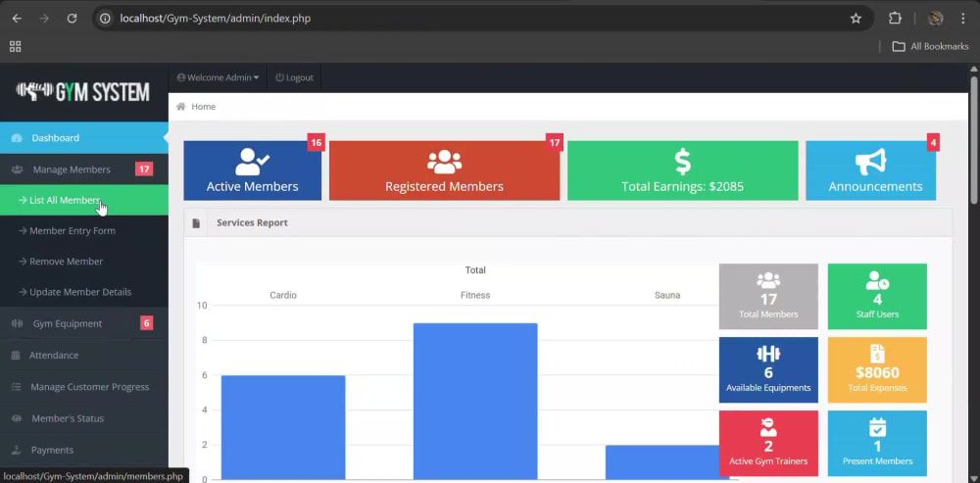Click the Fitness bar in chart
The width and height of the screenshot is (980, 483).
(475, 401)
